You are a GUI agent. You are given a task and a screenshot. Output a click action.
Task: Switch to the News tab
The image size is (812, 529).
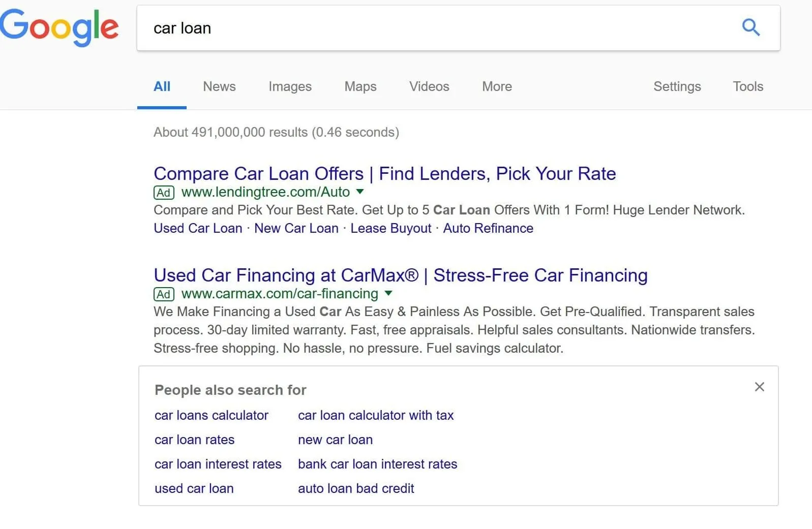[x=219, y=86]
